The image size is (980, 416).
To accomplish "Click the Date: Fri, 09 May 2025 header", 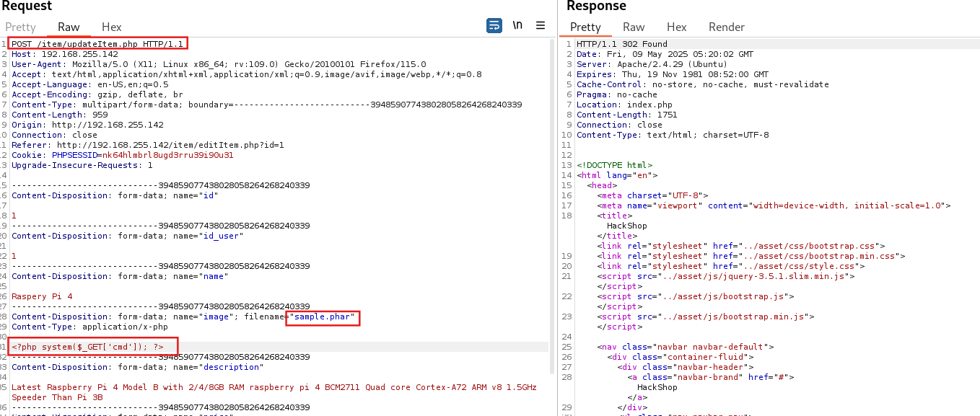I will coord(665,54).
